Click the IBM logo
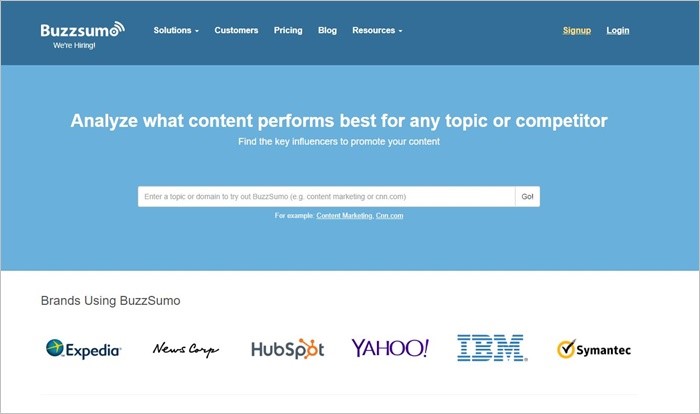Viewport: 700px width, 414px height. (x=492, y=348)
